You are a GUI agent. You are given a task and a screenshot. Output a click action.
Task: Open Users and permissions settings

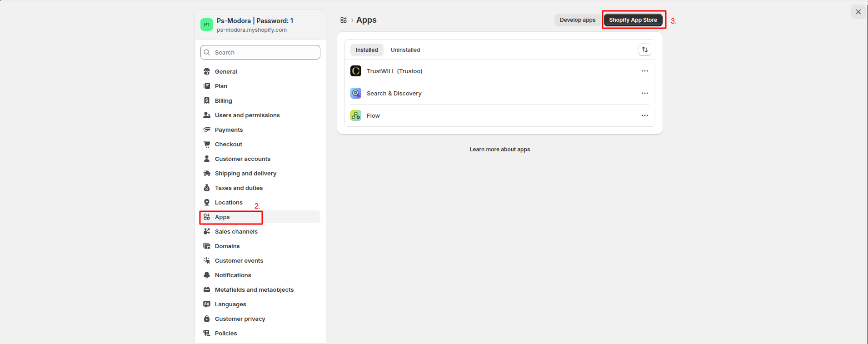coord(260,115)
